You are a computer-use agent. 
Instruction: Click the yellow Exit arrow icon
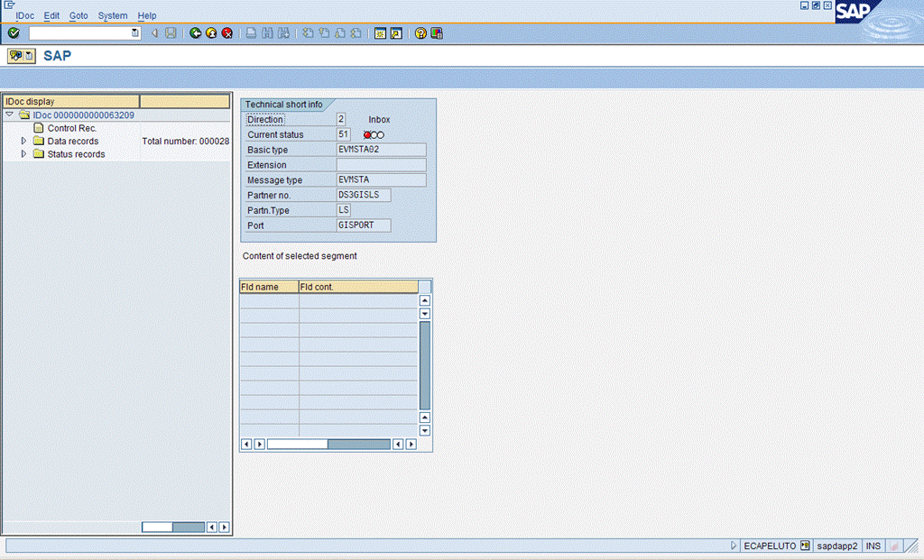(x=211, y=33)
